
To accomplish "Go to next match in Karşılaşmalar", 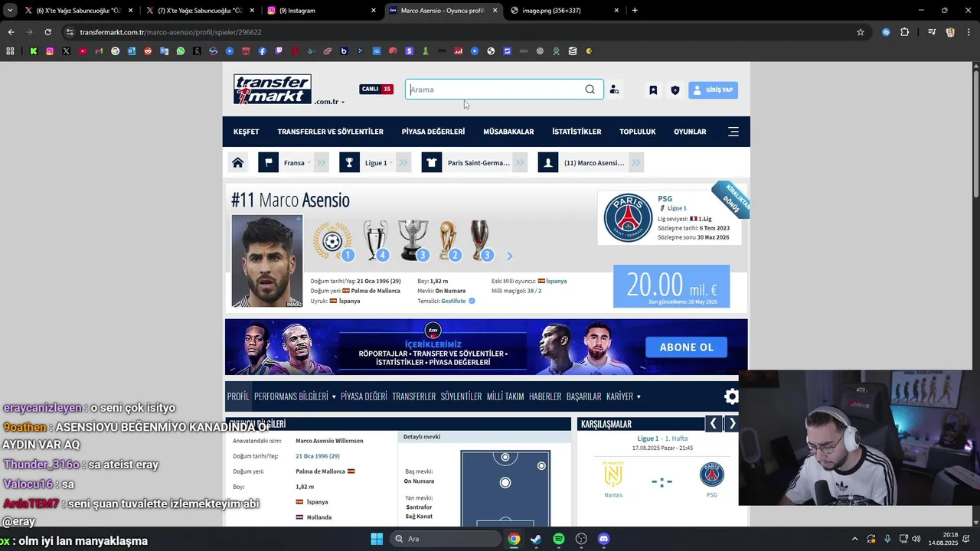I will pyautogui.click(x=732, y=423).
